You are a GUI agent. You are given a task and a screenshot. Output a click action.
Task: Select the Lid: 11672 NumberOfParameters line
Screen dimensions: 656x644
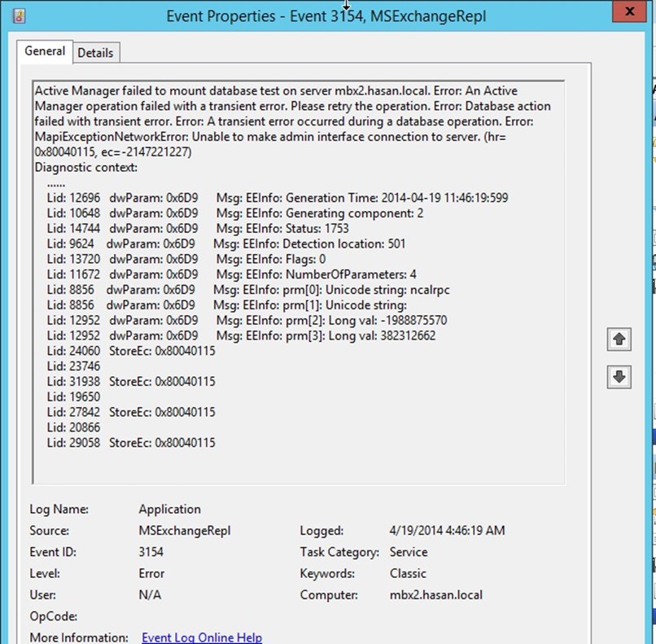(x=231, y=274)
